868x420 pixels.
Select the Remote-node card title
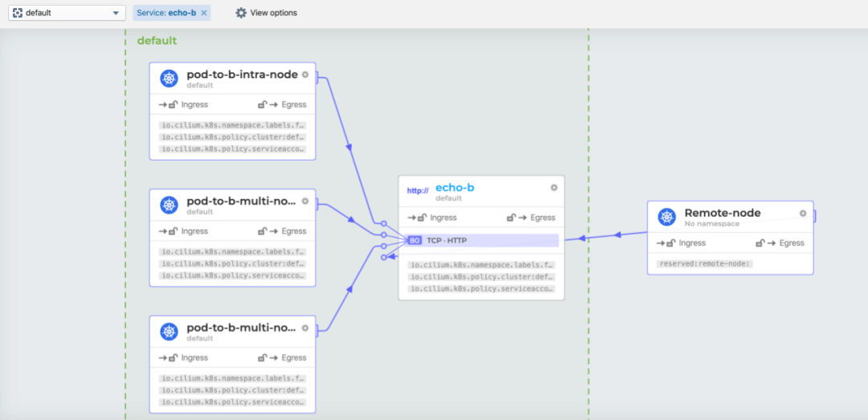coord(723,213)
